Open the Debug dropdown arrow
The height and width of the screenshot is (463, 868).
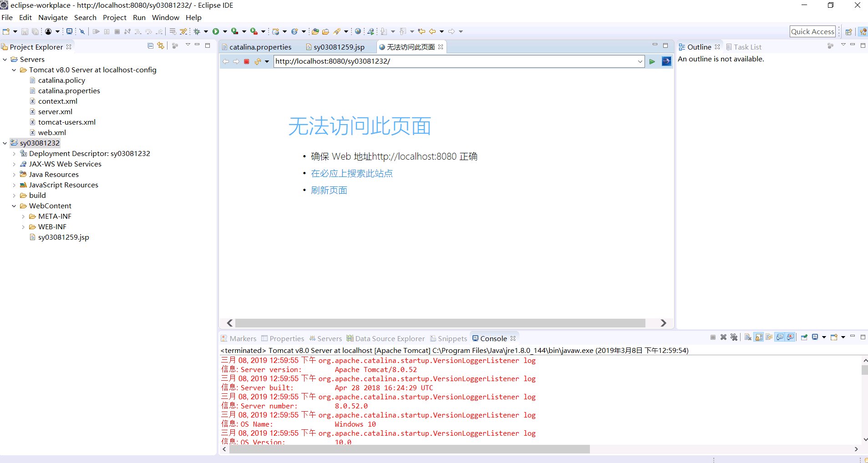click(206, 31)
